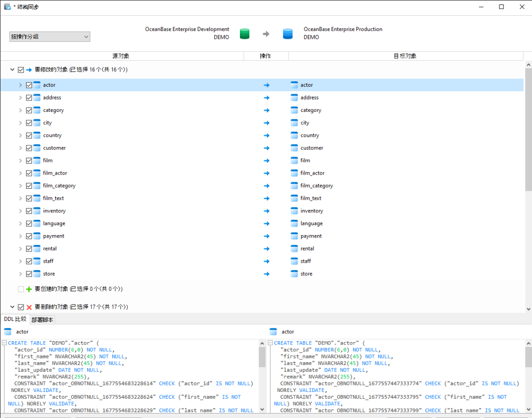The image size is (532, 418).
Task: Click the operation arrow in the store row
Action: coord(266,274)
